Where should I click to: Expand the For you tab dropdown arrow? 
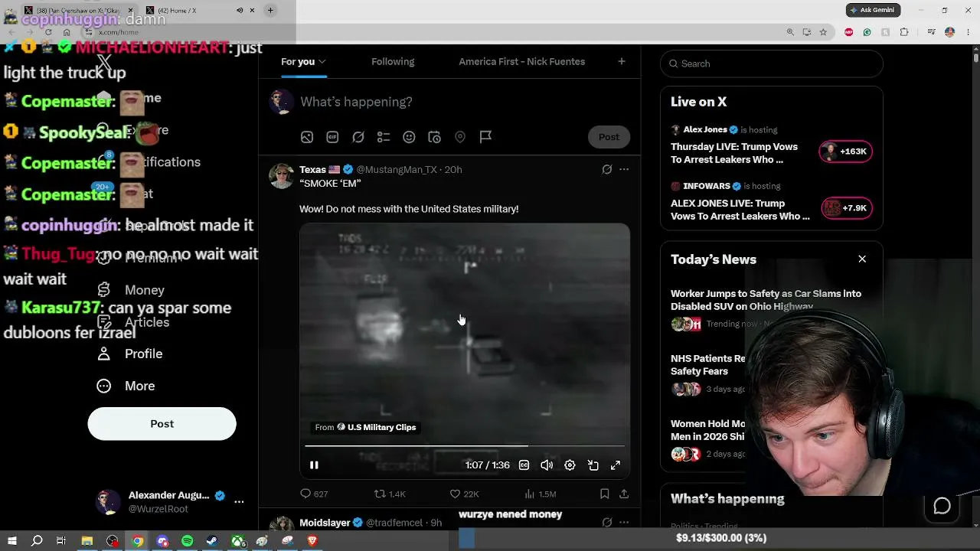click(322, 61)
